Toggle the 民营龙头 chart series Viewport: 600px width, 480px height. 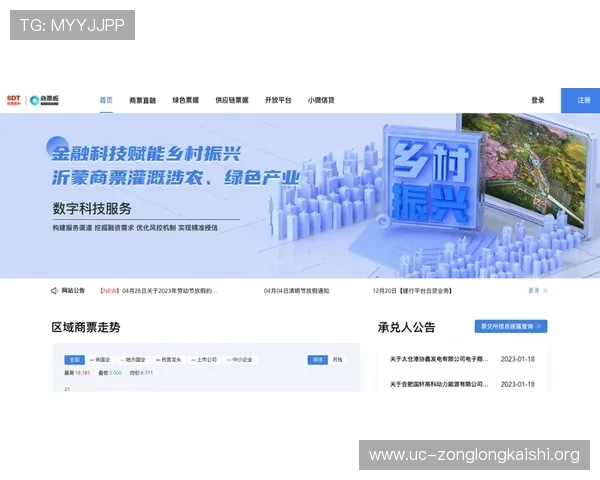[168, 360]
